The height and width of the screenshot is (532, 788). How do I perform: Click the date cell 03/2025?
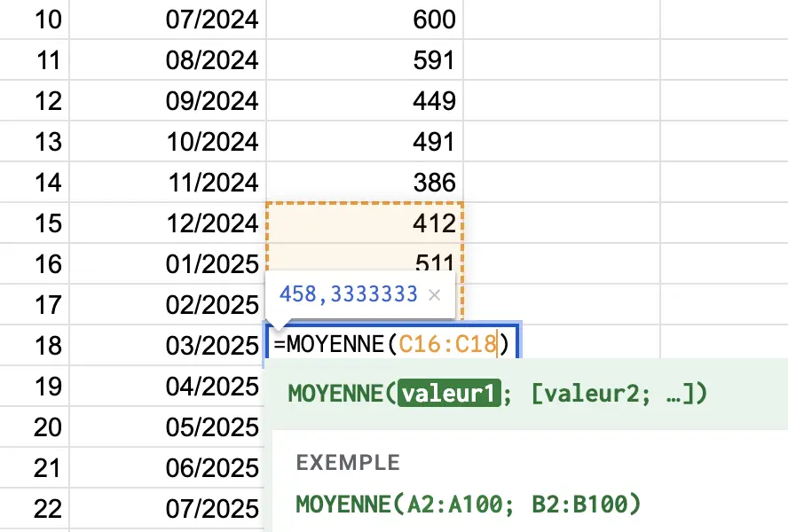(x=168, y=345)
